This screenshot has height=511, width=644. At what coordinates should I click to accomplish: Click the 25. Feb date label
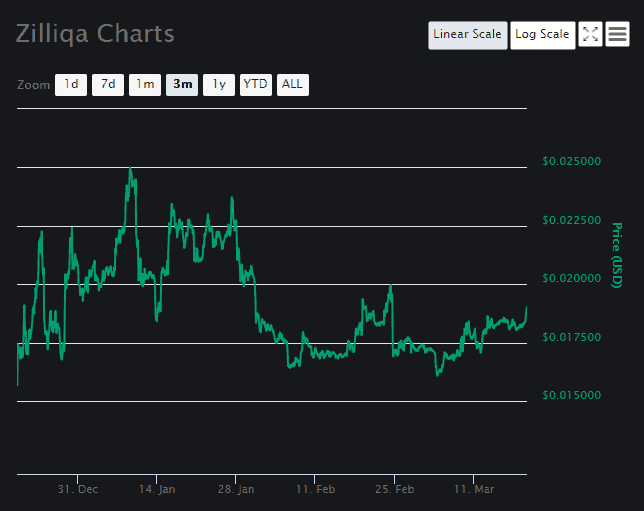[394, 489]
